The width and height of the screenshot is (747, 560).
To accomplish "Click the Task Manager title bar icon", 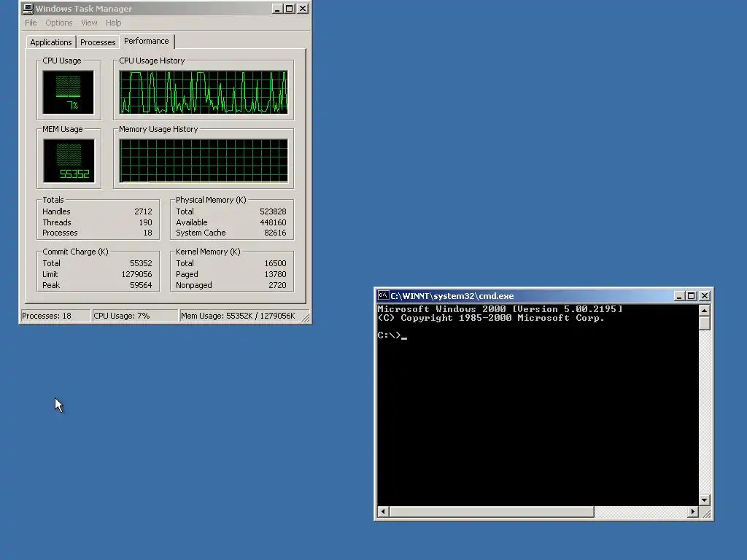I will point(28,8).
